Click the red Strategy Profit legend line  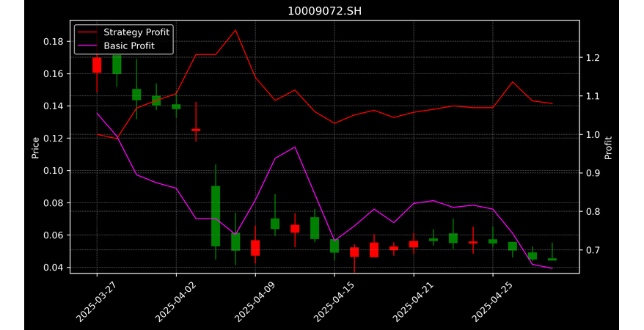87,32
